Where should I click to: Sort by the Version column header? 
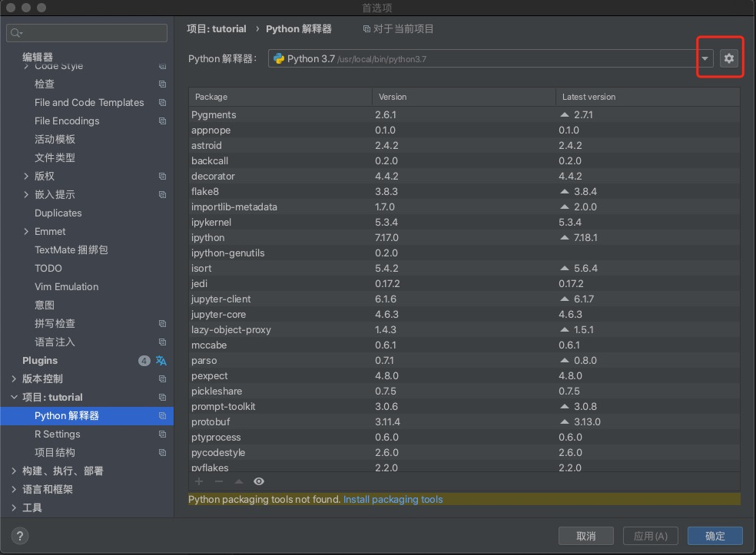point(464,97)
